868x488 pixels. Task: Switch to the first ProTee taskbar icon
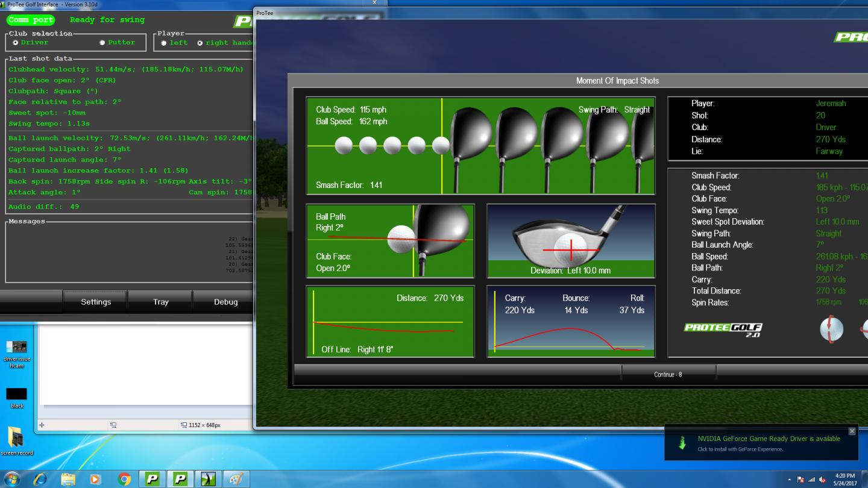coord(153,480)
